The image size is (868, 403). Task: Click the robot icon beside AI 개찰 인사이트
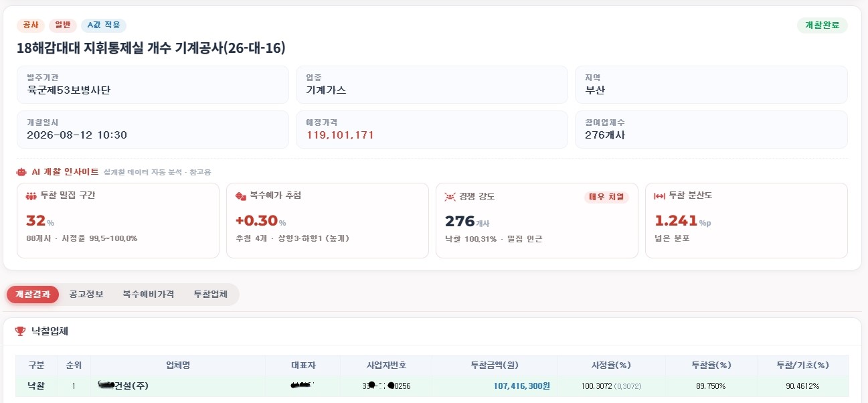(x=21, y=172)
